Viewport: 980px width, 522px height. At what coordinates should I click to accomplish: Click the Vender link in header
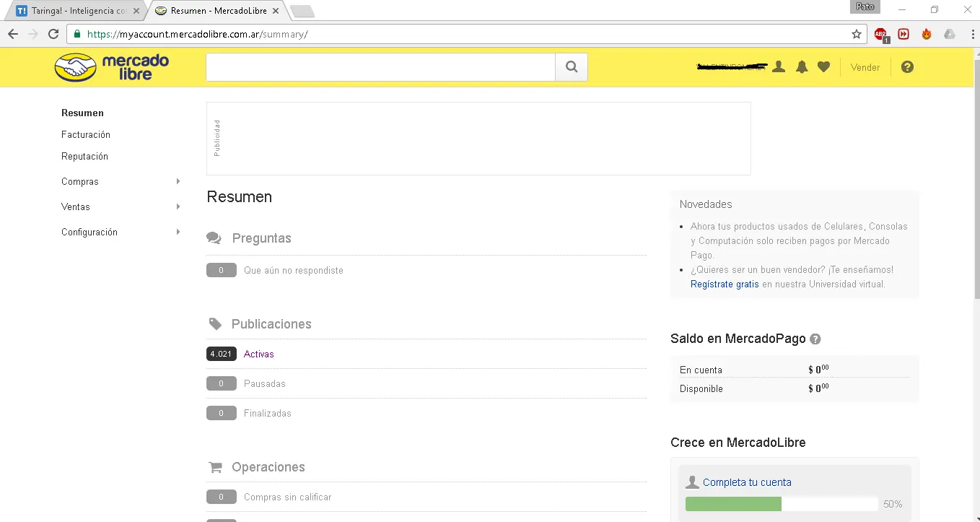click(x=865, y=67)
